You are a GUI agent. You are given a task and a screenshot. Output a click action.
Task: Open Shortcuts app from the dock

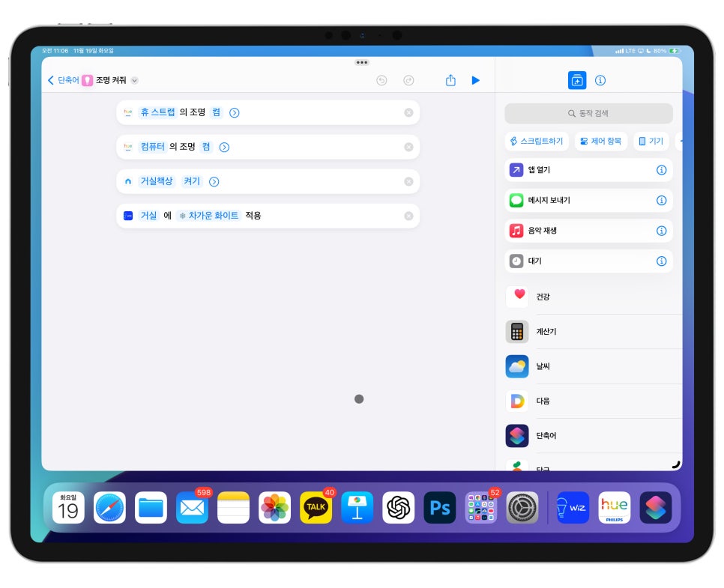click(656, 507)
